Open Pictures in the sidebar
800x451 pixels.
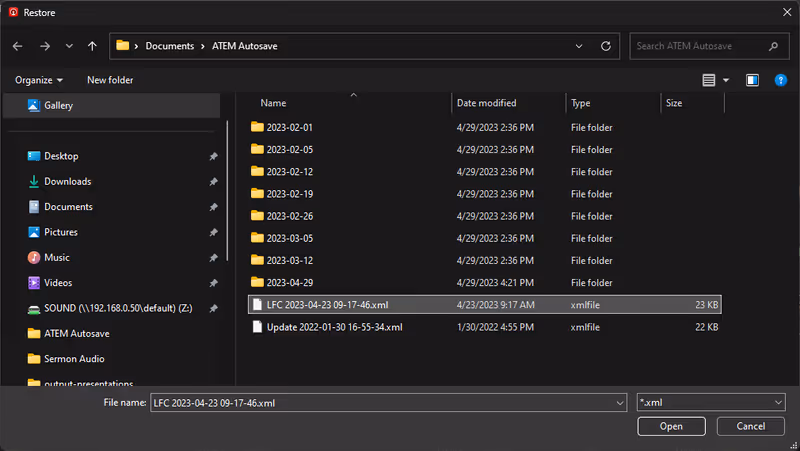click(x=61, y=232)
